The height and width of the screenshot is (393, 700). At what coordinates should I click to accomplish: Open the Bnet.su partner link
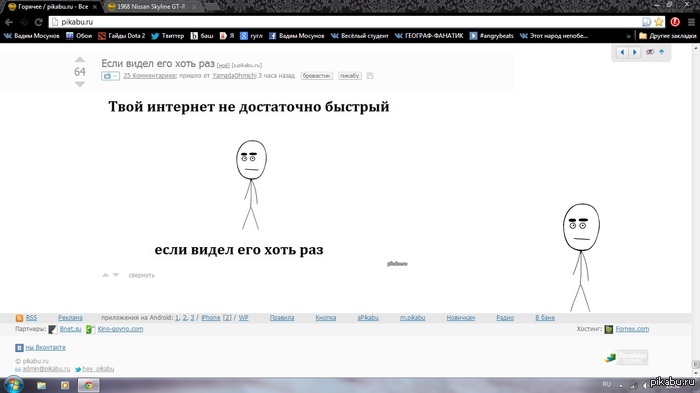click(71, 329)
